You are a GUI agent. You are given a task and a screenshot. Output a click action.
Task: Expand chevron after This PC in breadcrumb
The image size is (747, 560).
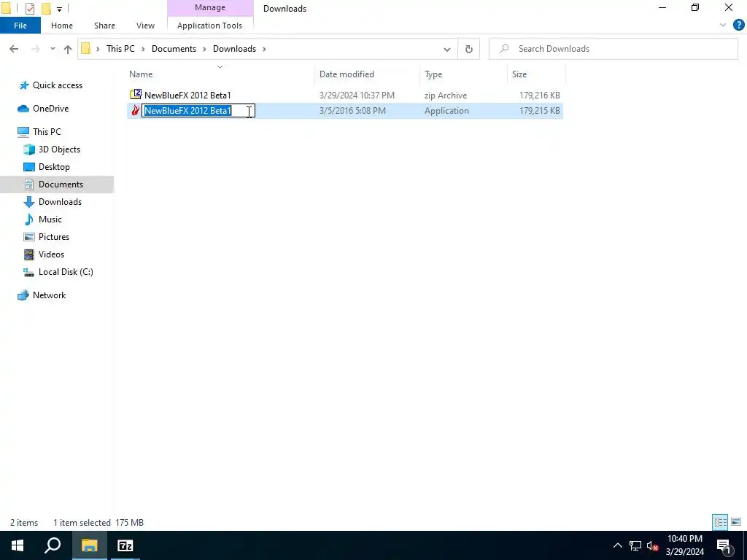(143, 49)
